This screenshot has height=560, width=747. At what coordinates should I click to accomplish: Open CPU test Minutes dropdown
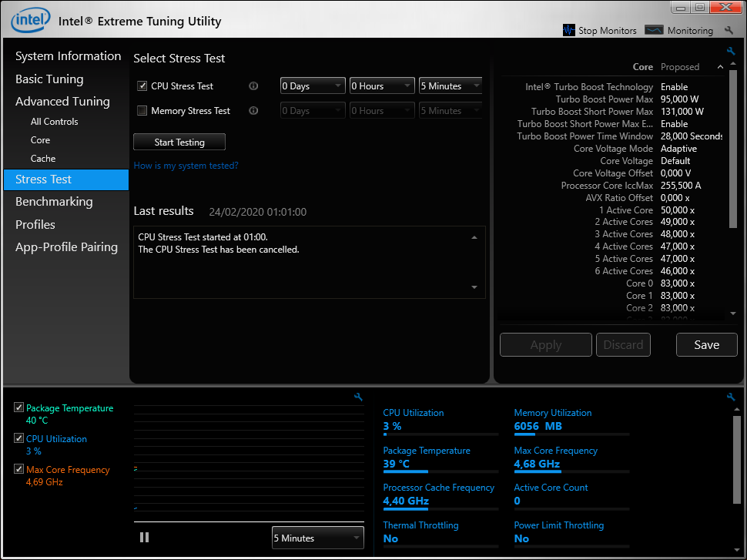pyautogui.click(x=451, y=86)
